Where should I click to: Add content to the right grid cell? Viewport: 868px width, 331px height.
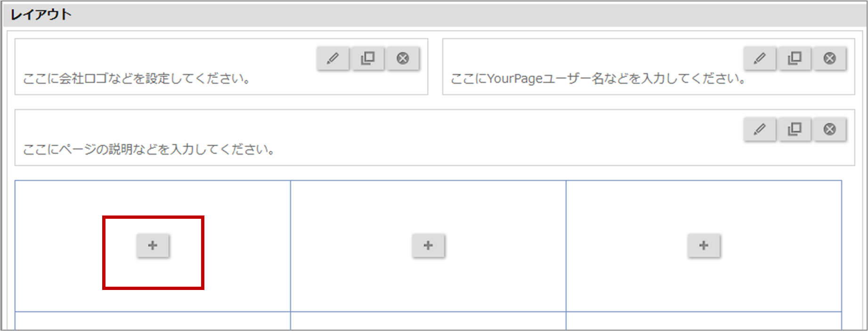(x=704, y=246)
